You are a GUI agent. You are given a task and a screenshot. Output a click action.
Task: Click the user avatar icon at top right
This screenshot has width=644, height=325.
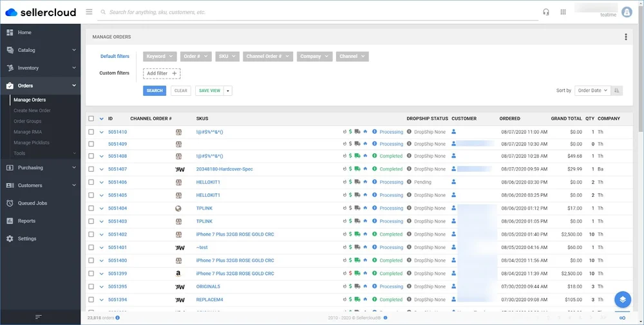(x=627, y=12)
